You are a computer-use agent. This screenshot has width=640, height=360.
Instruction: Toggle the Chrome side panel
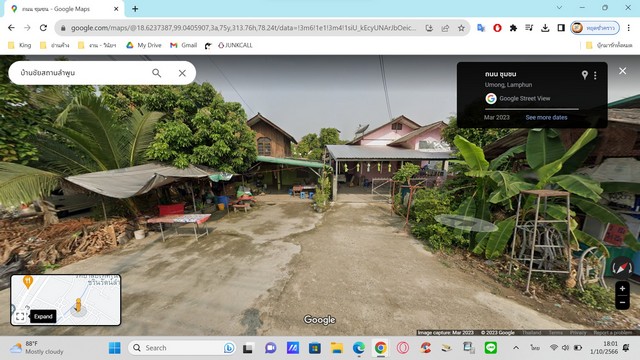[561, 28]
